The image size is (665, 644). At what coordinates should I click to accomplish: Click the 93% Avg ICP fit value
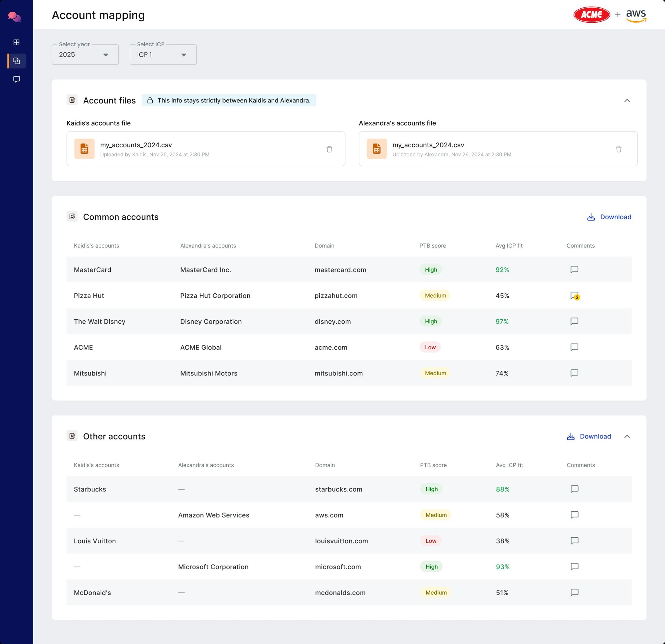click(x=503, y=566)
